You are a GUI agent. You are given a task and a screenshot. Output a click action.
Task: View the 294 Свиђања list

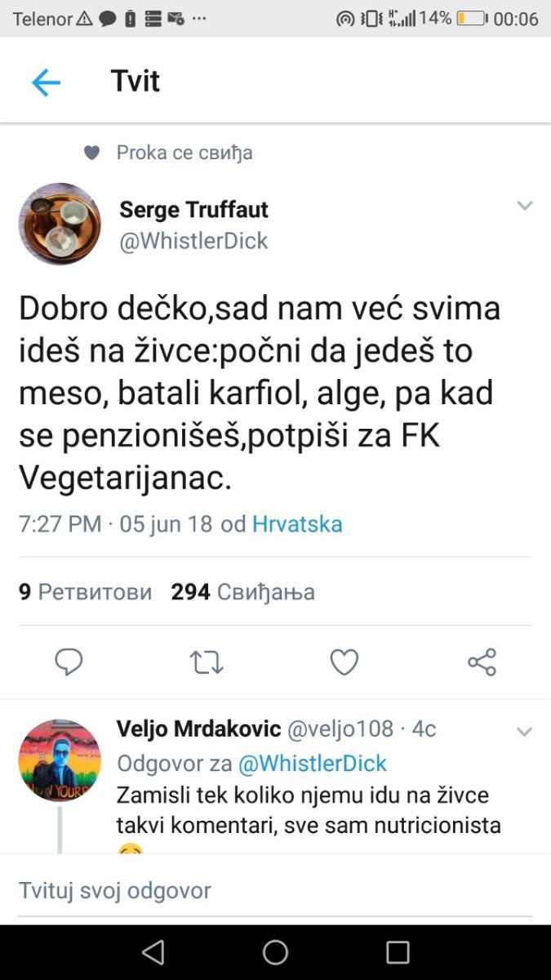(x=242, y=592)
